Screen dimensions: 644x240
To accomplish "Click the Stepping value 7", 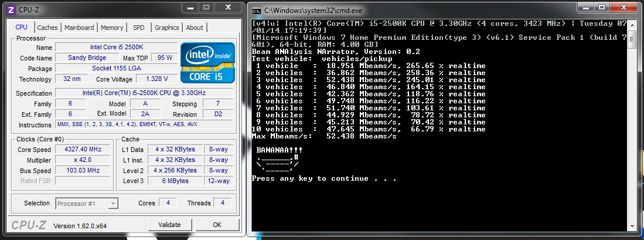I will 217,103.
